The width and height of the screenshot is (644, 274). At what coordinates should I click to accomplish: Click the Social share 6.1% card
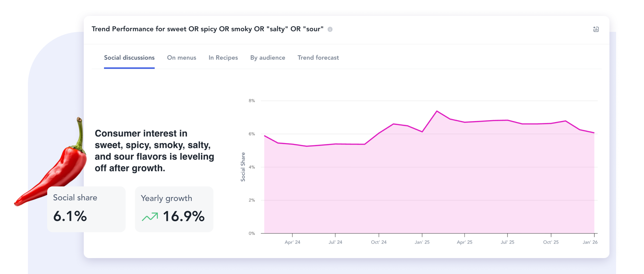click(86, 209)
